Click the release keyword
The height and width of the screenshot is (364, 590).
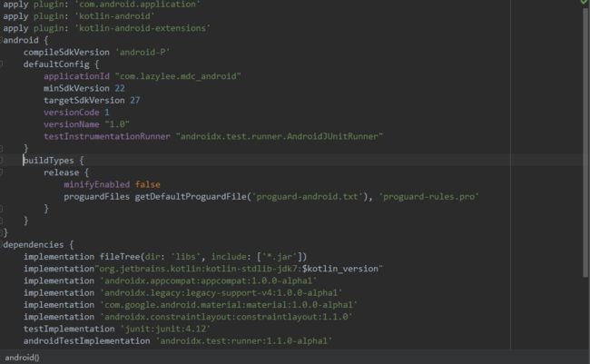coord(62,172)
